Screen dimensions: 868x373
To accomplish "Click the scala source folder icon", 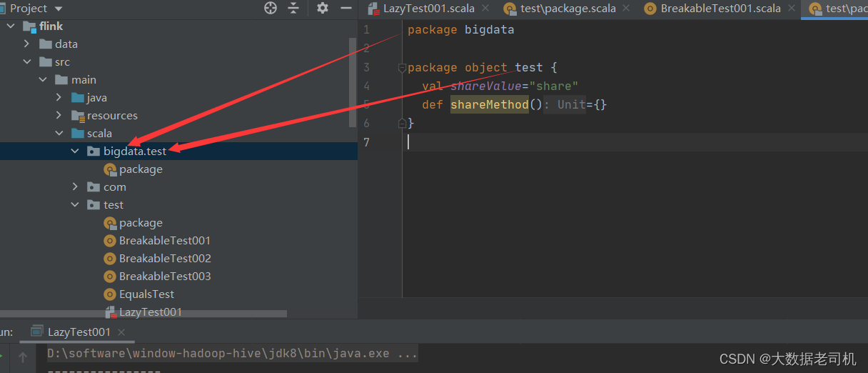I will 78,134.
